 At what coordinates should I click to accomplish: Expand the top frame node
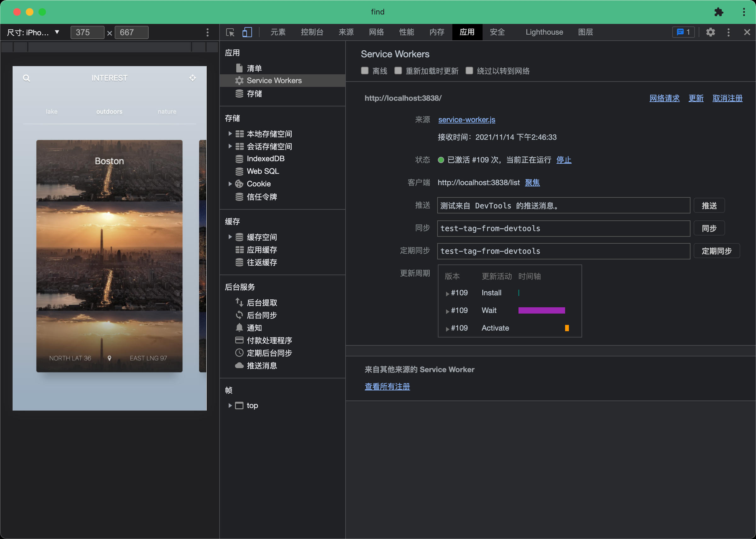point(230,405)
